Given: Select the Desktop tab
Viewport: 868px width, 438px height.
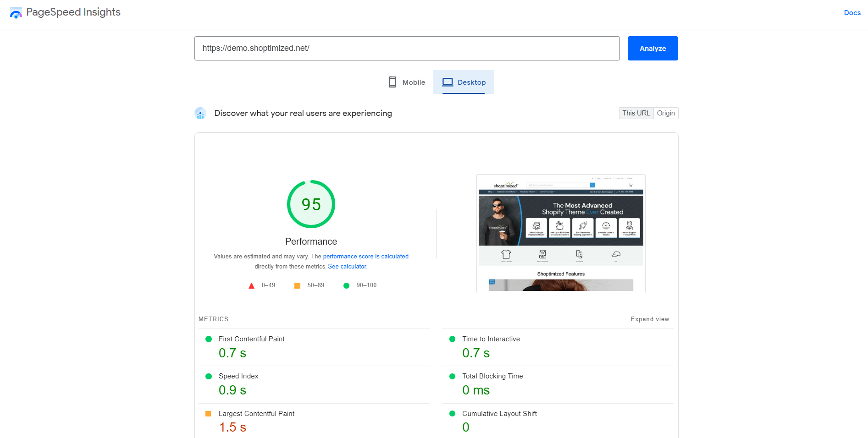Looking at the screenshot, I should 464,82.
